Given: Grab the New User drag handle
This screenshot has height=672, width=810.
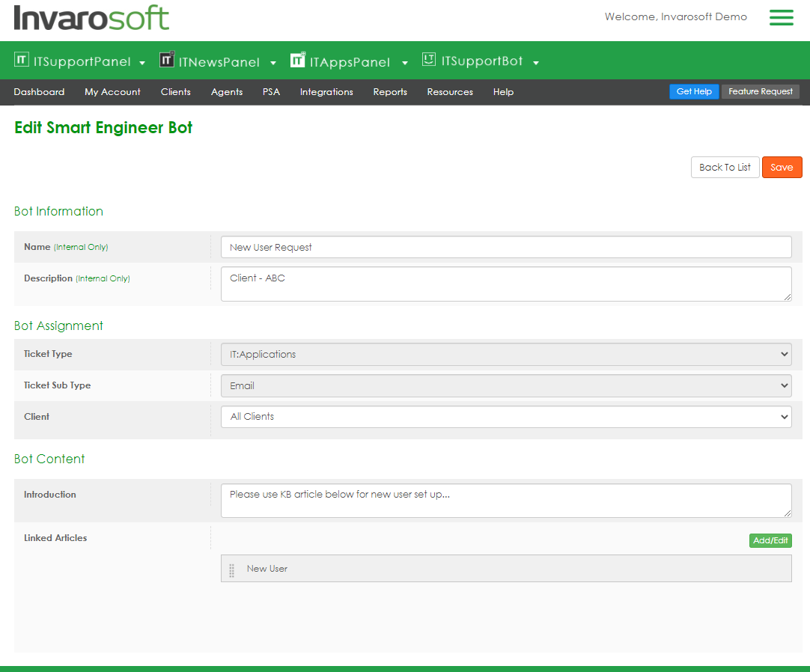Looking at the screenshot, I should pyautogui.click(x=231, y=569).
